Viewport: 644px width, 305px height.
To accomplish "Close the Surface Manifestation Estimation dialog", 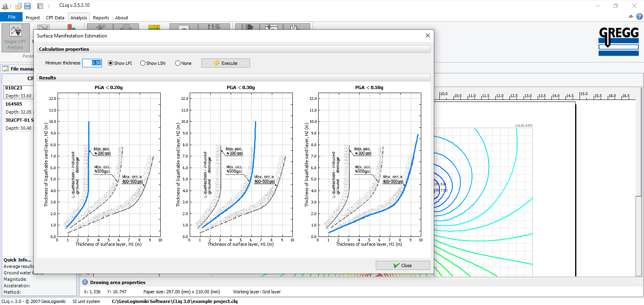I will point(427,35).
